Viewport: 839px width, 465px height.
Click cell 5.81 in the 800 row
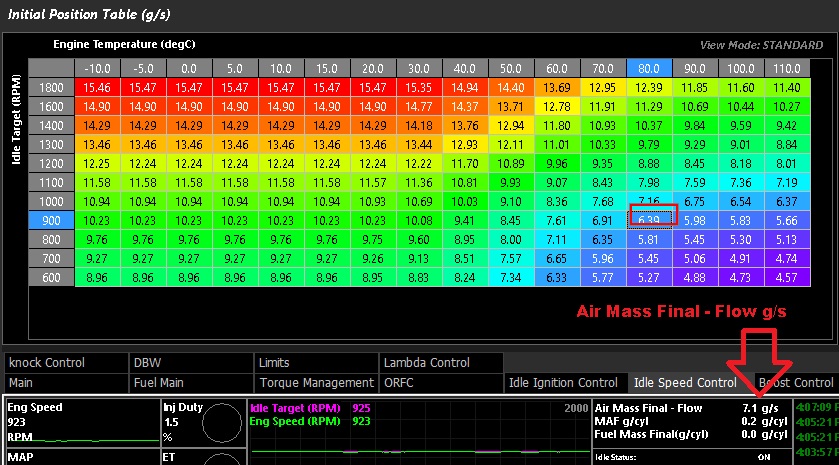649,240
